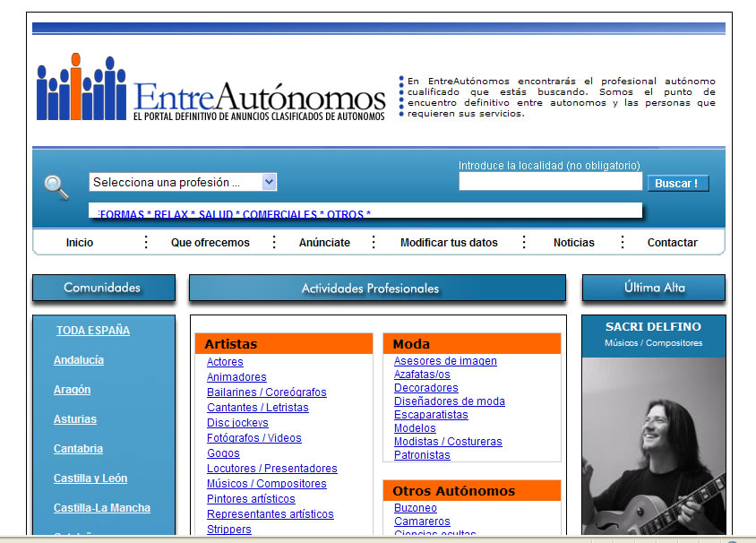Click the 'Actividades Profesionales' header

tap(377, 289)
